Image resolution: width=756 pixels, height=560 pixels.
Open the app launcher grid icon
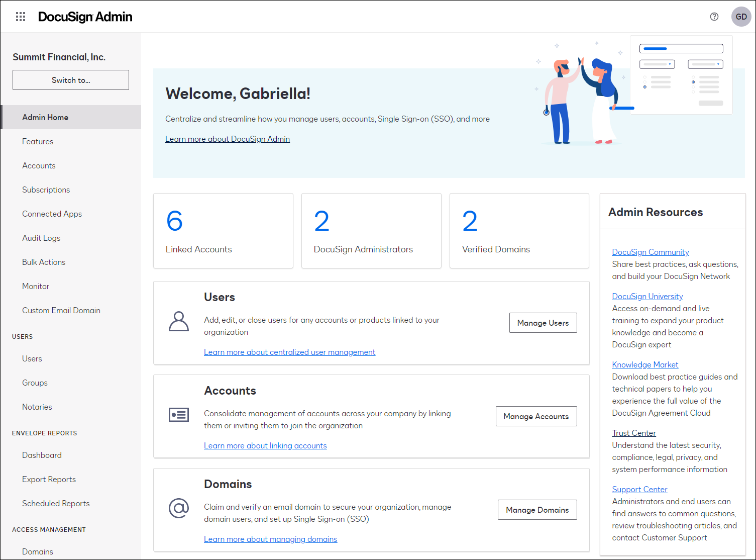(21, 17)
